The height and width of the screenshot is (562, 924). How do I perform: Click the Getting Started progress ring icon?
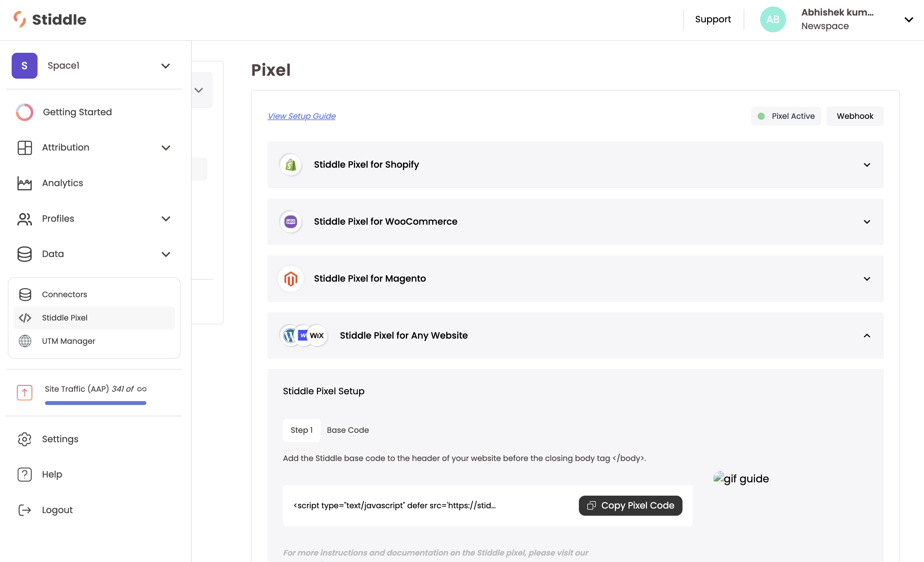pos(25,112)
